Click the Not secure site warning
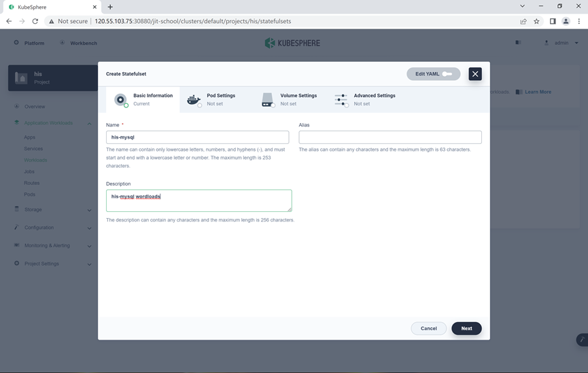The width and height of the screenshot is (588, 373). (68, 21)
